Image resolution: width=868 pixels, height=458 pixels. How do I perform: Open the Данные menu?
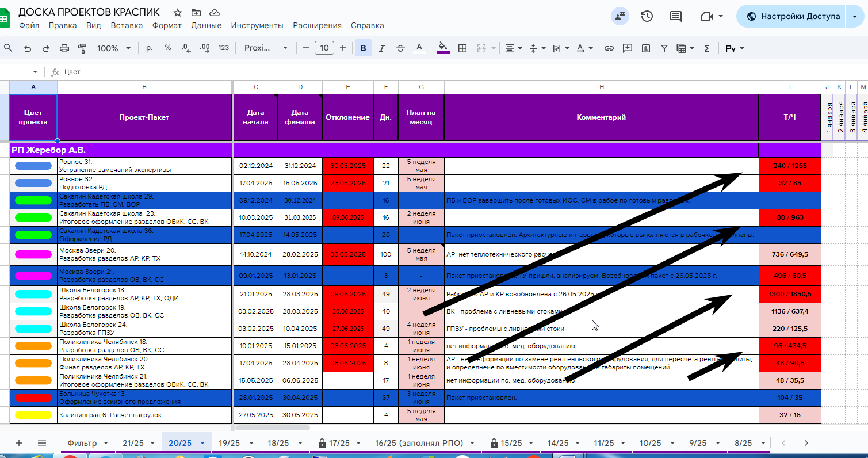point(207,25)
